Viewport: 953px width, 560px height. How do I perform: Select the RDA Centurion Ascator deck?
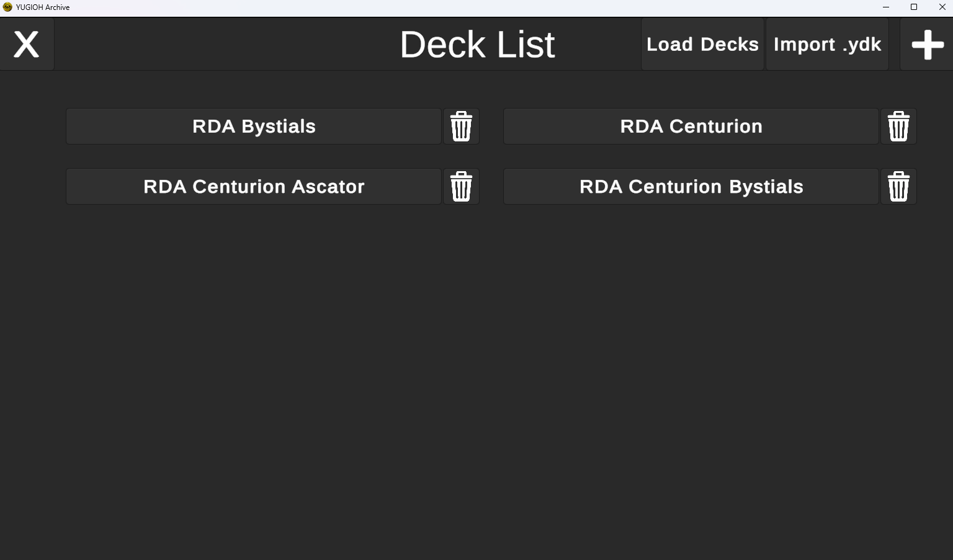(254, 187)
